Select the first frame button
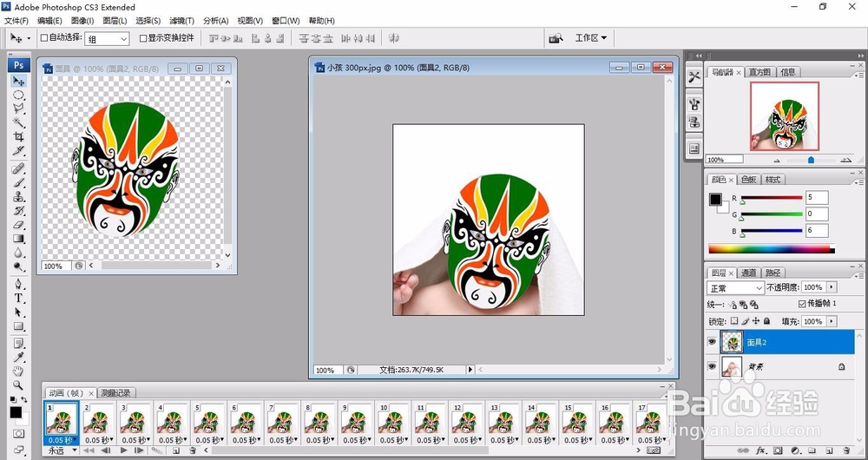The width and height of the screenshot is (868, 460). 88,450
